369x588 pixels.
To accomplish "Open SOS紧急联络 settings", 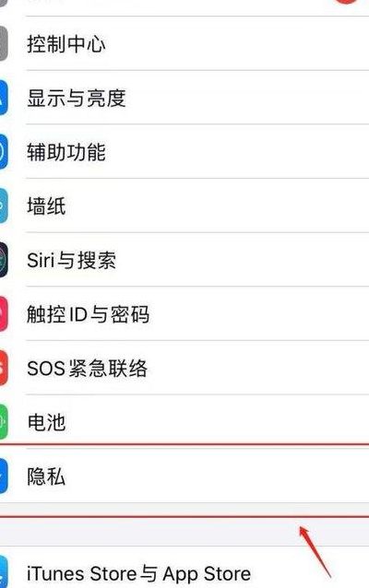I will (184, 368).
